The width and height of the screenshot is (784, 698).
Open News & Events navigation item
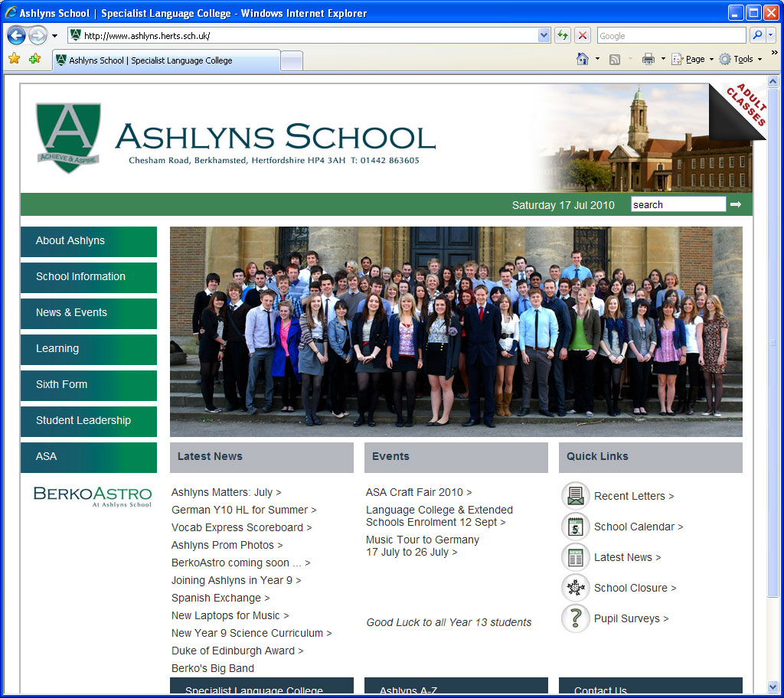pos(89,313)
